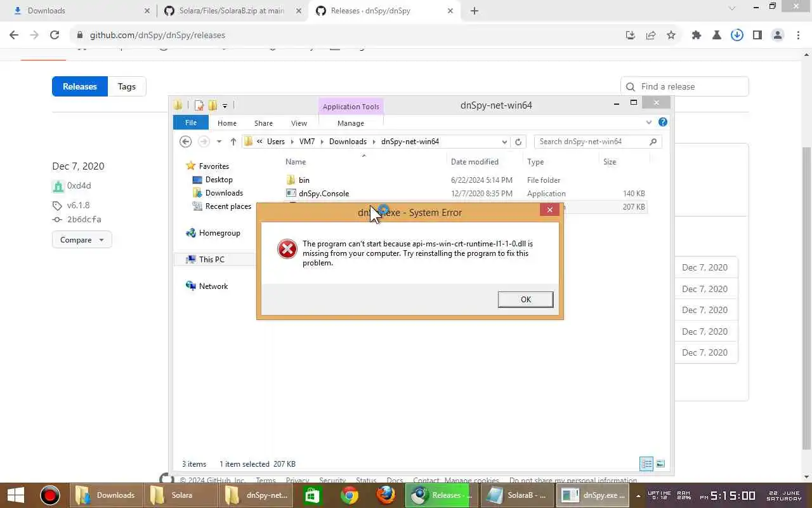Click the quick access properties icon

pyautogui.click(x=199, y=105)
